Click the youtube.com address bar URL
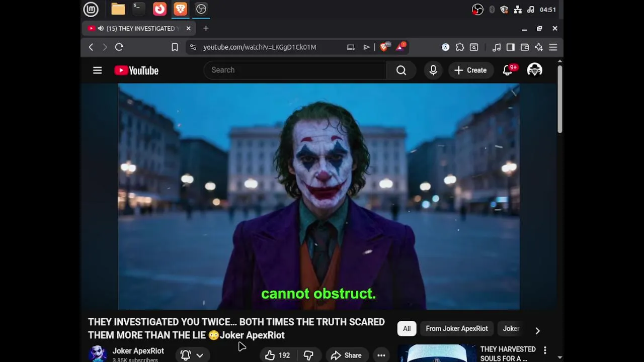Screen dimensions: 644x362 260,47
